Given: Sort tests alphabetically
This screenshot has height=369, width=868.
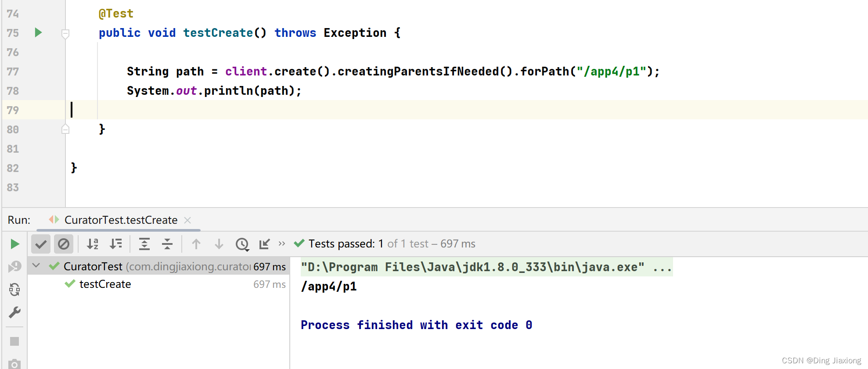Looking at the screenshot, I should point(93,244).
